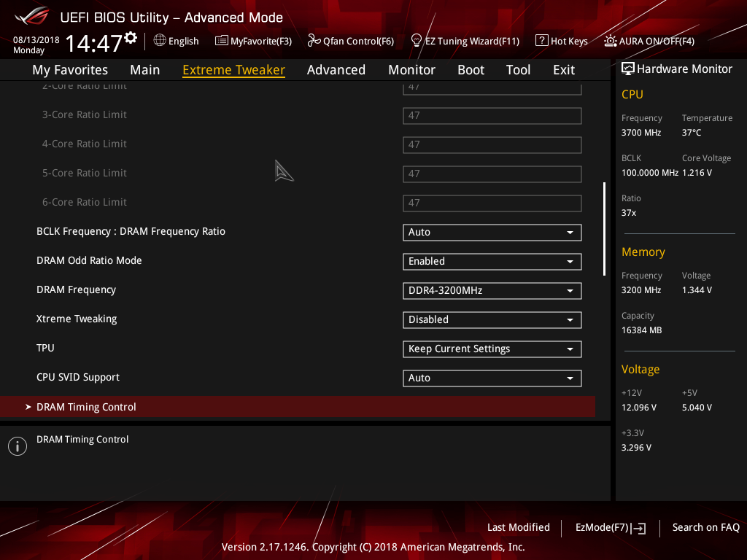Click the 16384 MB capacity value

point(642,330)
